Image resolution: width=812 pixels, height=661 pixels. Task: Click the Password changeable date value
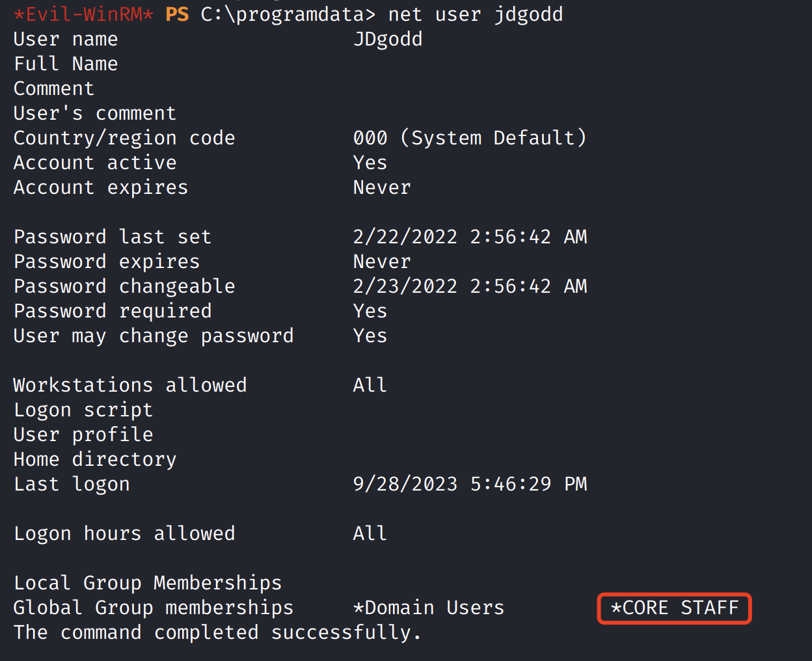(470, 286)
